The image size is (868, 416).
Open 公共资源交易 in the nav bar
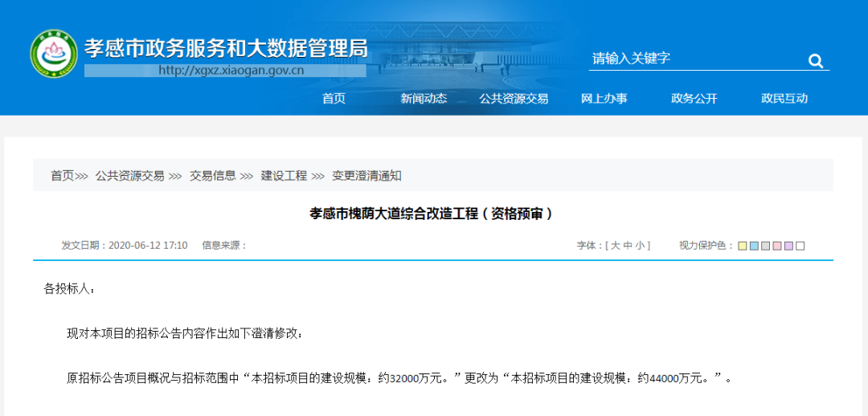pos(514,99)
